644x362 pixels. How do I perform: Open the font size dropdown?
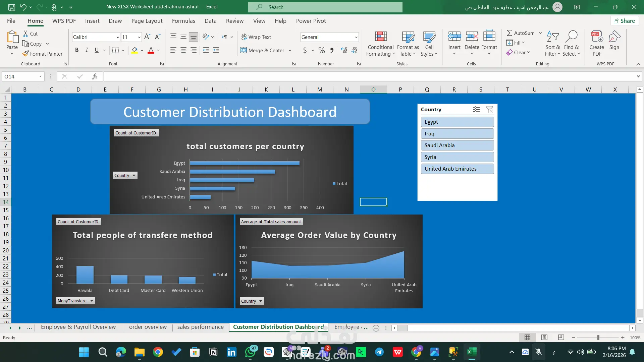pos(139,37)
